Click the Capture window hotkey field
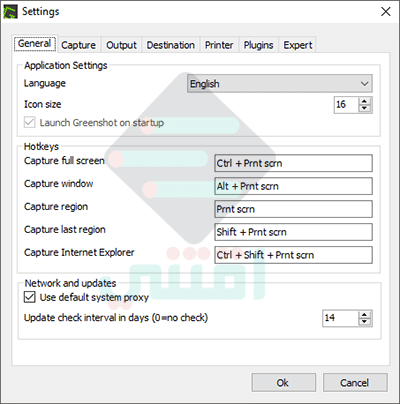Viewport: 400px width, 404px height. coord(293,186)
